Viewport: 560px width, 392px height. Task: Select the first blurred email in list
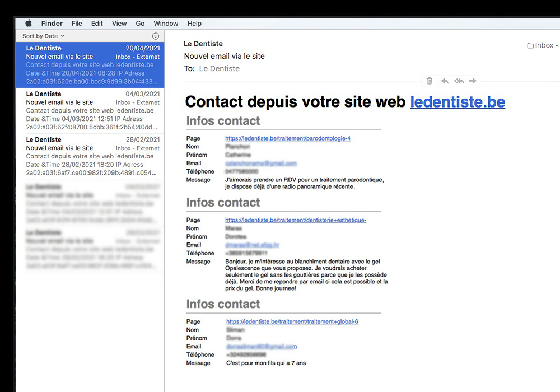click(90, 203)
